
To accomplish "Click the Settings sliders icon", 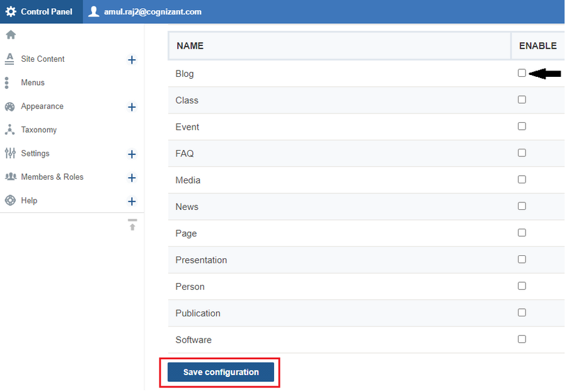I will pyautogui.click(x=9, y=153).
